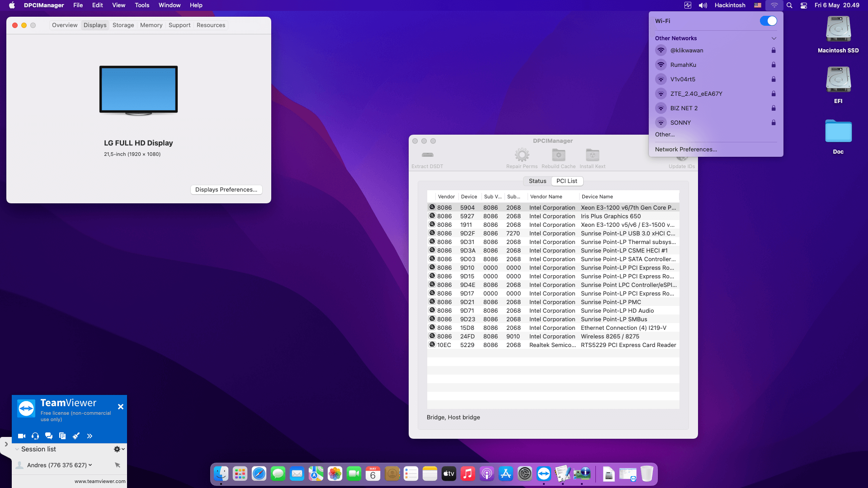The width and height of the screenshot is (868, 488).
Task: Switch to the Status tab
Action: point(538,181)
